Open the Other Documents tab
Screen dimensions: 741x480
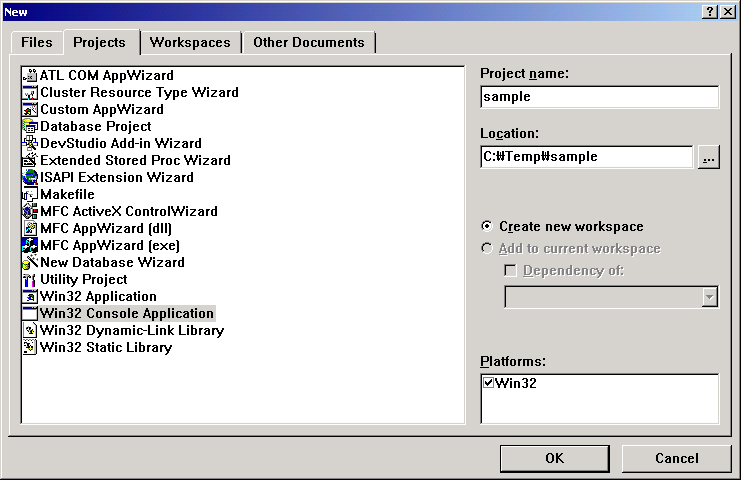(309, 43)
